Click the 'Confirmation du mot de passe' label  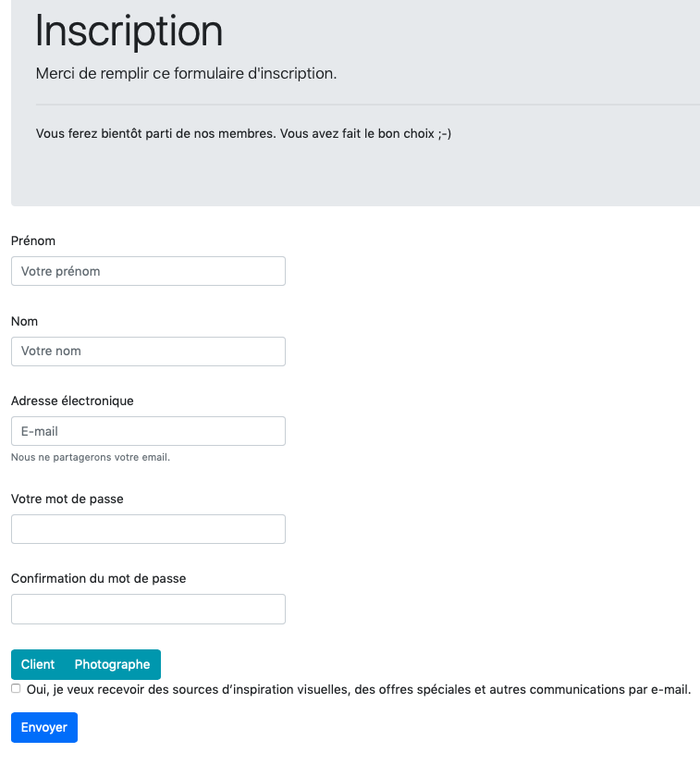[x=98, y=578]
